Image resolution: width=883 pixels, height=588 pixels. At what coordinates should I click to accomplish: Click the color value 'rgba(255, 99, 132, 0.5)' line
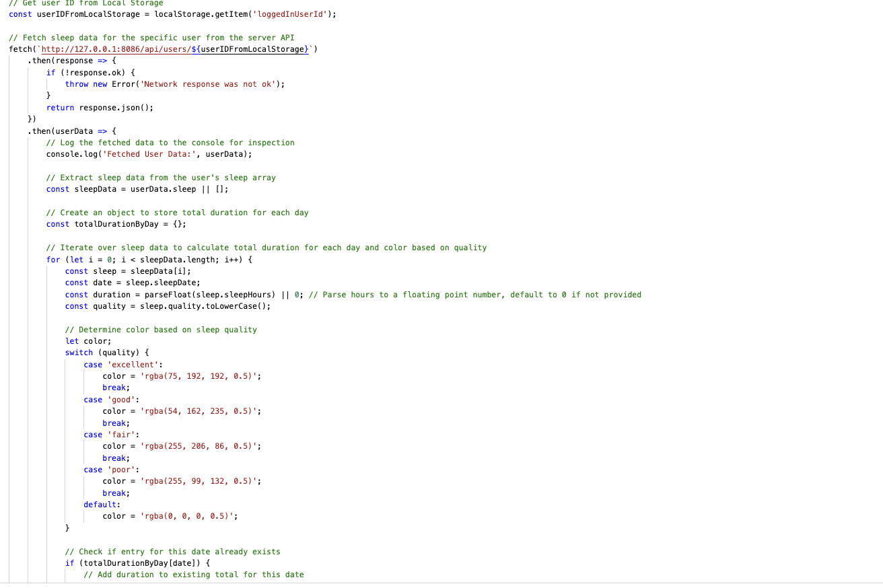pyautogui.click(x=182, y=481)
